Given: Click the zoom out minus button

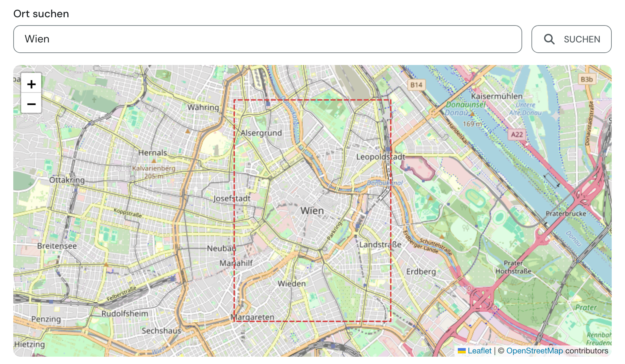Looking at the screenshot, I should [31, 104].
